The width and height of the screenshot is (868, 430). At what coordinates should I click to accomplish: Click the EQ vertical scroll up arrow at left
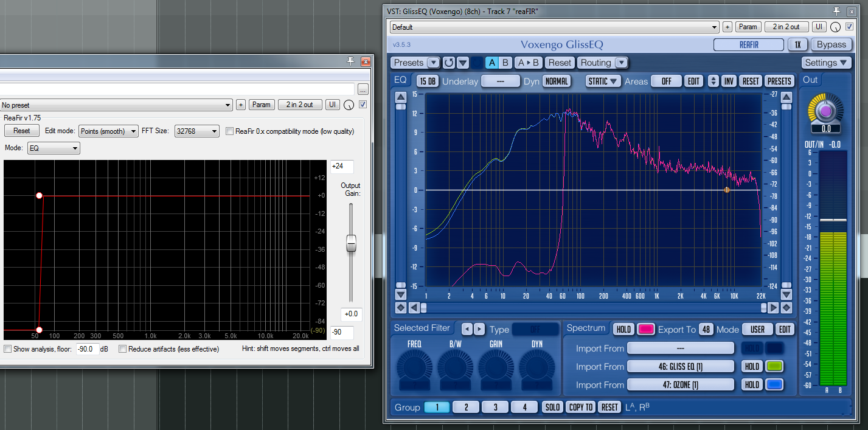(x=401, y=97)
